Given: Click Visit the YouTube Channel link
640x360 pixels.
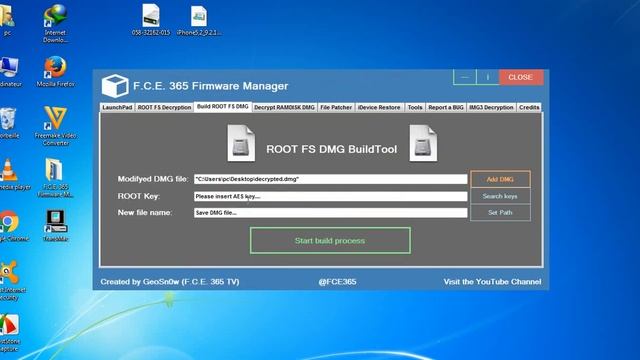Looking at the screenshot, I should [x=492, y=282].
